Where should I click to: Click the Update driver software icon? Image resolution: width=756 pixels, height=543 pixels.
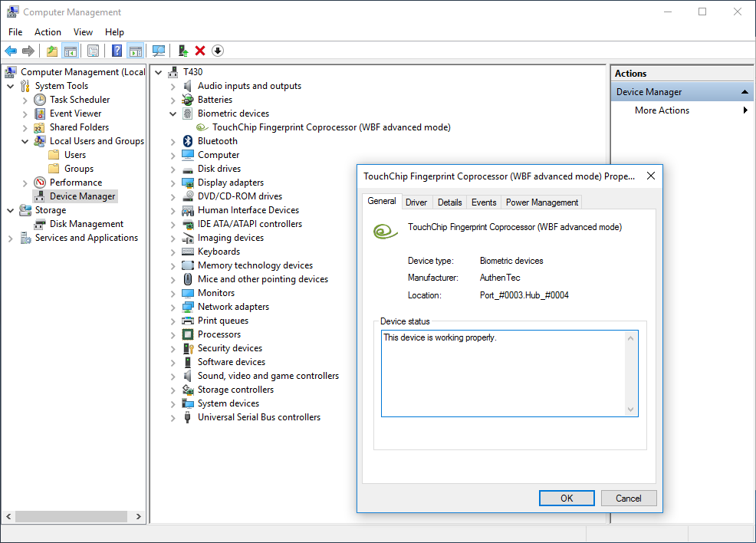[x=182, y=51]
